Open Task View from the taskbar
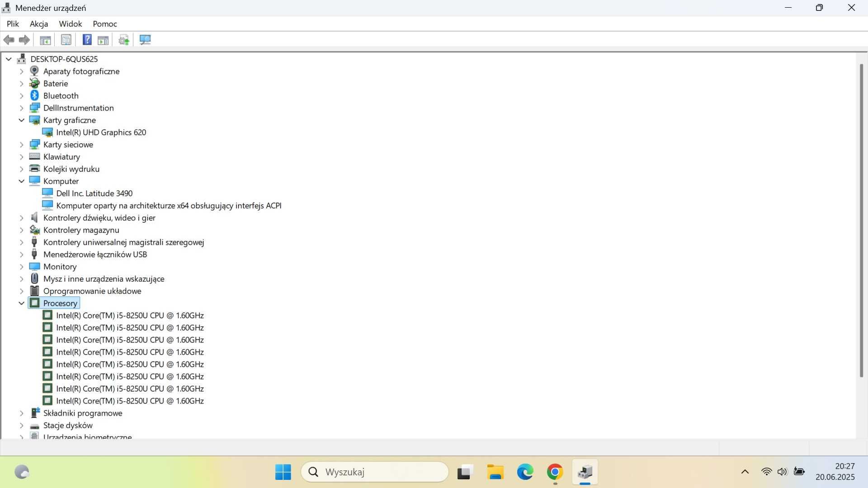This screenshot has height=488, width=868. [465, 472]
